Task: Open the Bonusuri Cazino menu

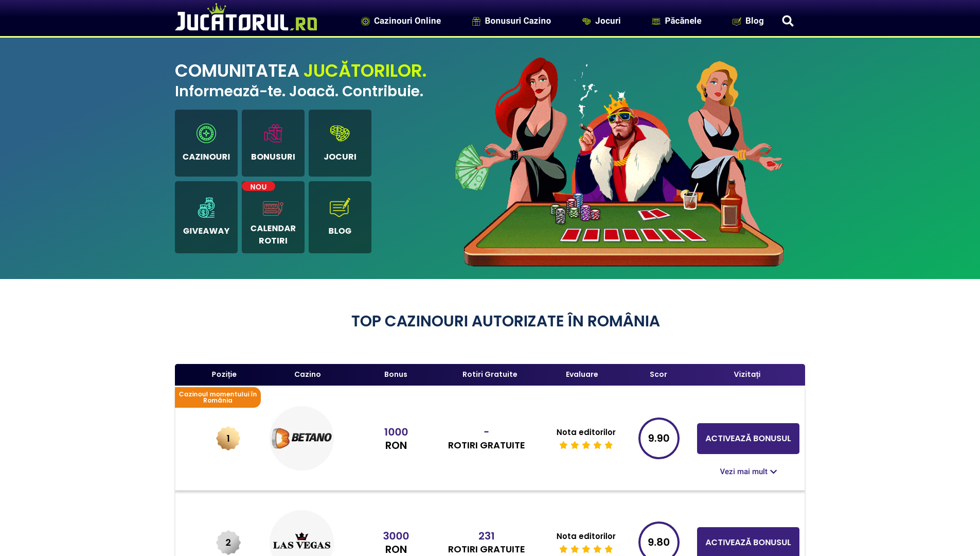Action: click(x=511, y=21)
